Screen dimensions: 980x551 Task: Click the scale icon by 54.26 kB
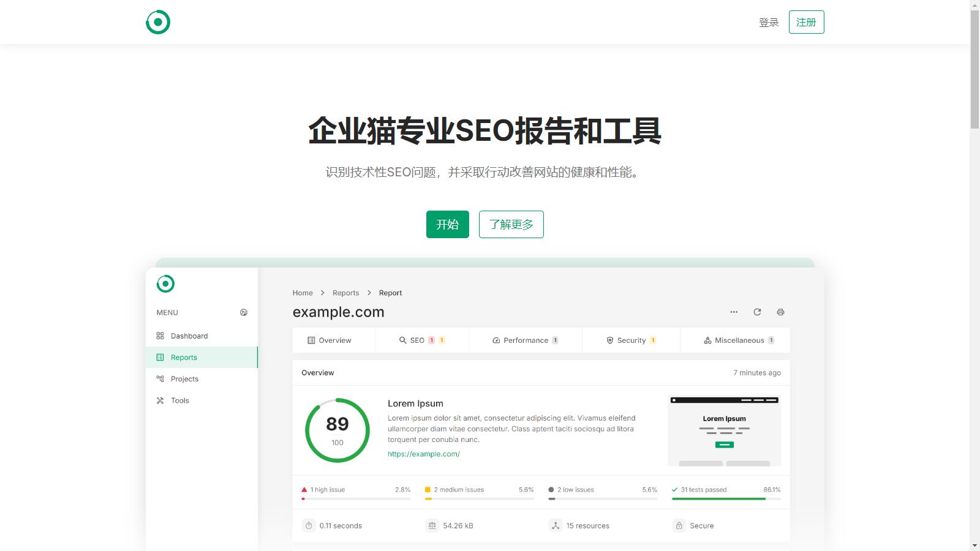coord(432,526)
